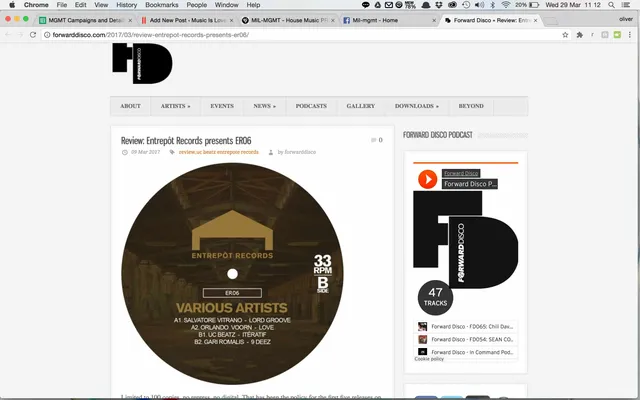640x400 pixels.
Task: Select track Forward Disco - FD065: Chill Dav...
Action: point(466,327)
